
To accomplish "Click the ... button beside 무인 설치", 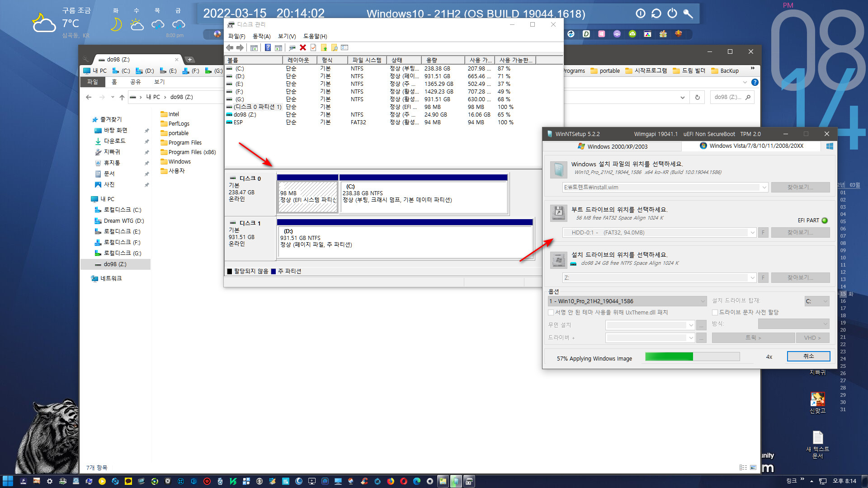I will 702,325.
